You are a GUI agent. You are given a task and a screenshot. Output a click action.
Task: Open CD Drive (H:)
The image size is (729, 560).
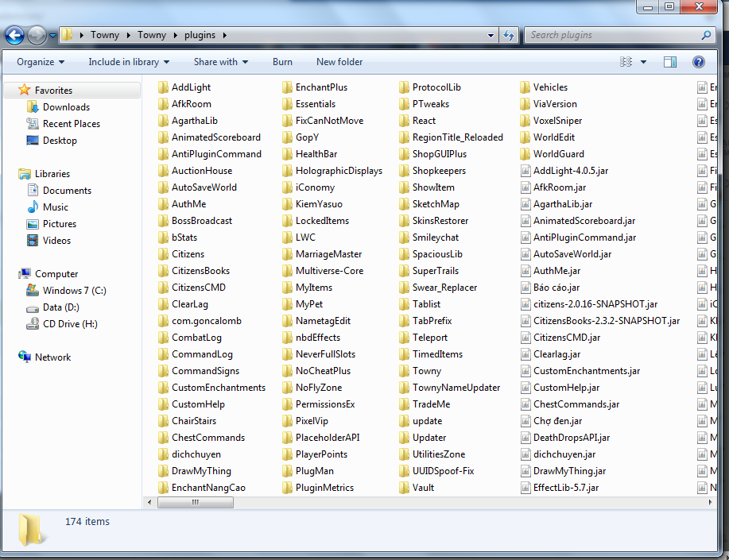tap(70, 324)
